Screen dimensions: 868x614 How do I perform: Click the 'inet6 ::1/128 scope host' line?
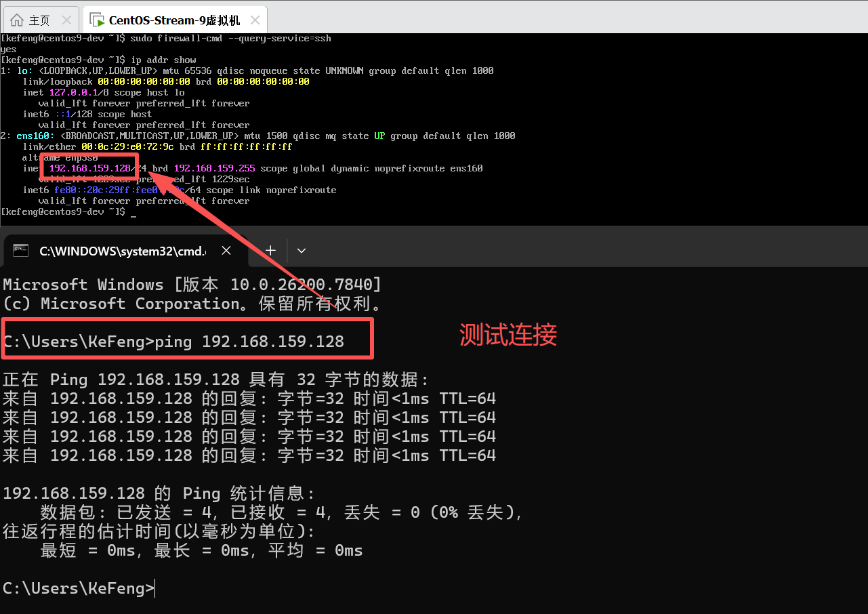87,115
